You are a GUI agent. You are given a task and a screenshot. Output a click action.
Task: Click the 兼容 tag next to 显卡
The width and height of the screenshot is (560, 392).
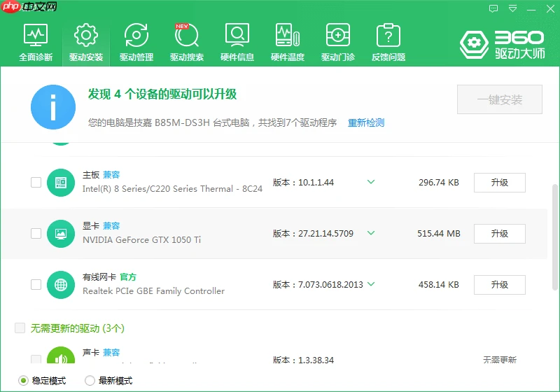click(x=111, y=225)
